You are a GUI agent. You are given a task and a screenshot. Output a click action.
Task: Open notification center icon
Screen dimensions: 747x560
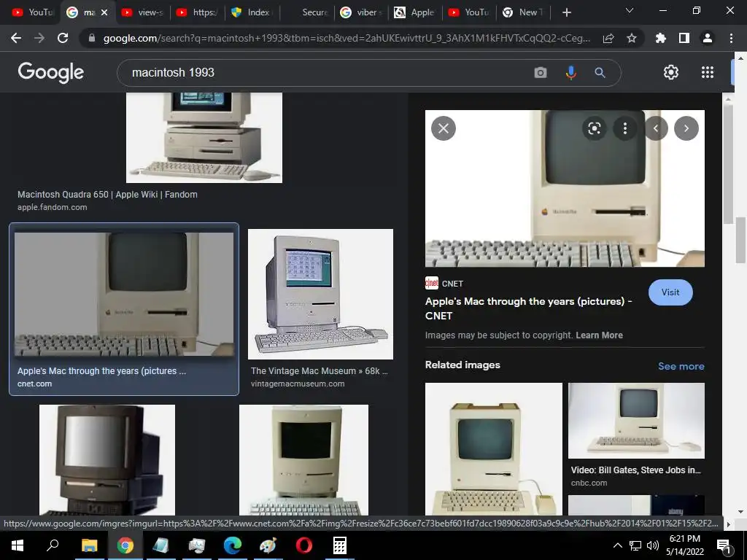(724, 546)
